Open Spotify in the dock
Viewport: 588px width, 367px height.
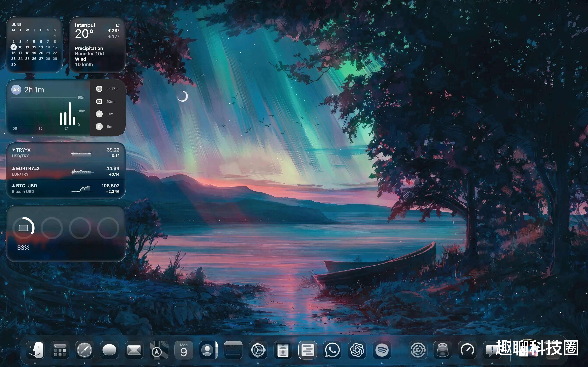[x=382, y=350]
